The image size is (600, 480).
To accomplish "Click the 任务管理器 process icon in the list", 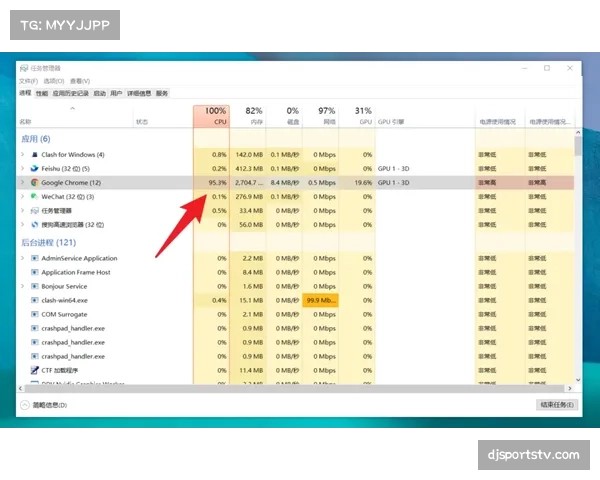I will pyautogui.click(x=34, y=211).
